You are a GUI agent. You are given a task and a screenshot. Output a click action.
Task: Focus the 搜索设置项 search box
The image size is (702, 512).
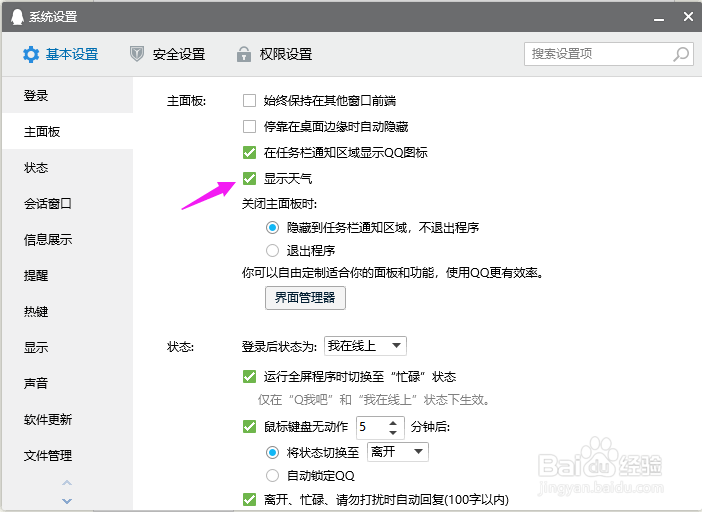[609, 54]
